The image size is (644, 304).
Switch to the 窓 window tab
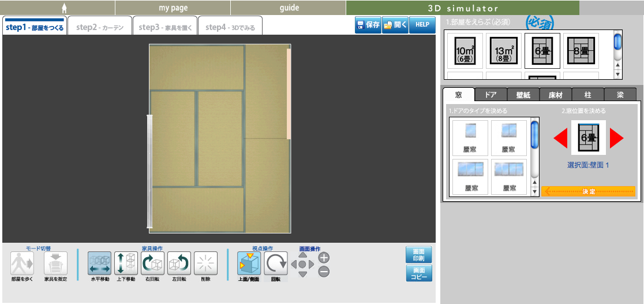pyautogui.click(x=458, y=95)
